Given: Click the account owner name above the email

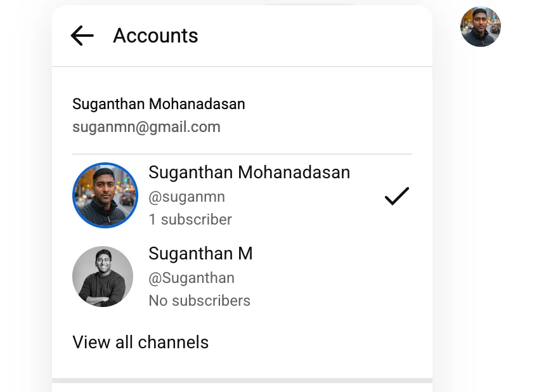Looking at the screenshot, I should tap(159, 104).
